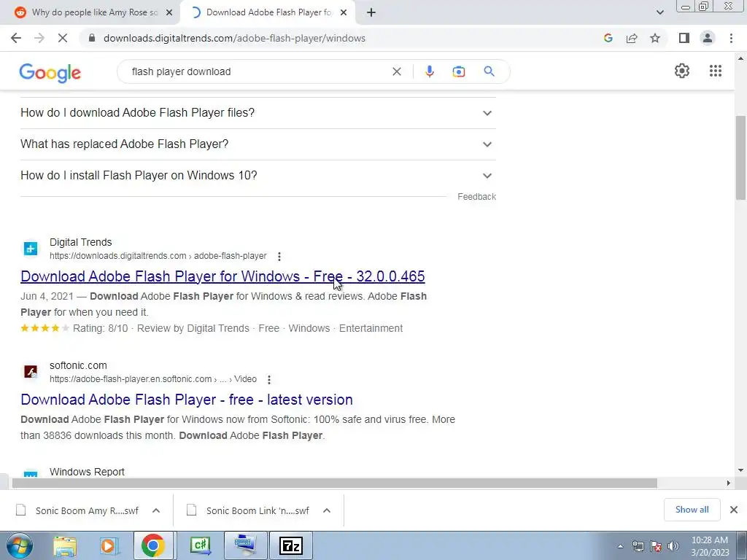Close the downloads bar

[x=734, y=510]
